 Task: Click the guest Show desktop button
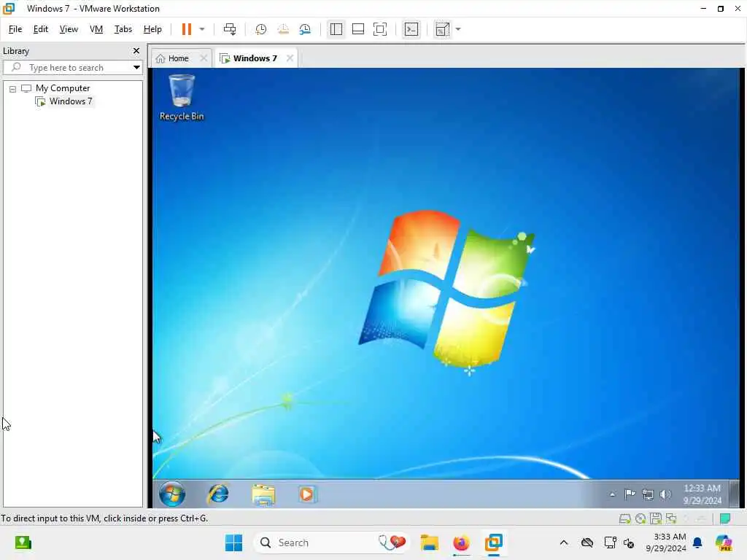tap(734, 494)
